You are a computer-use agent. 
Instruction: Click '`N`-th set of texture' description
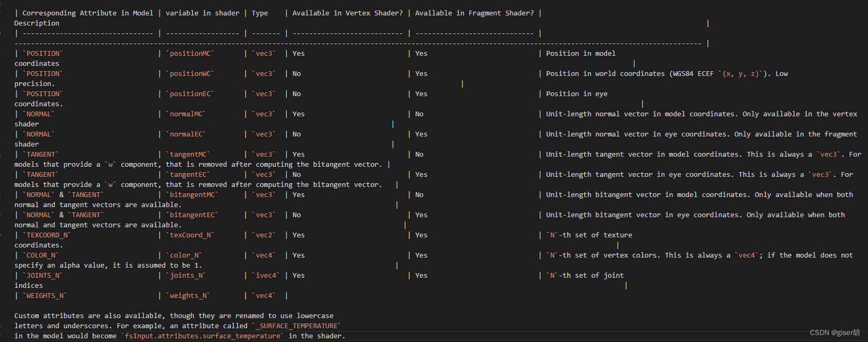(589, 235)
